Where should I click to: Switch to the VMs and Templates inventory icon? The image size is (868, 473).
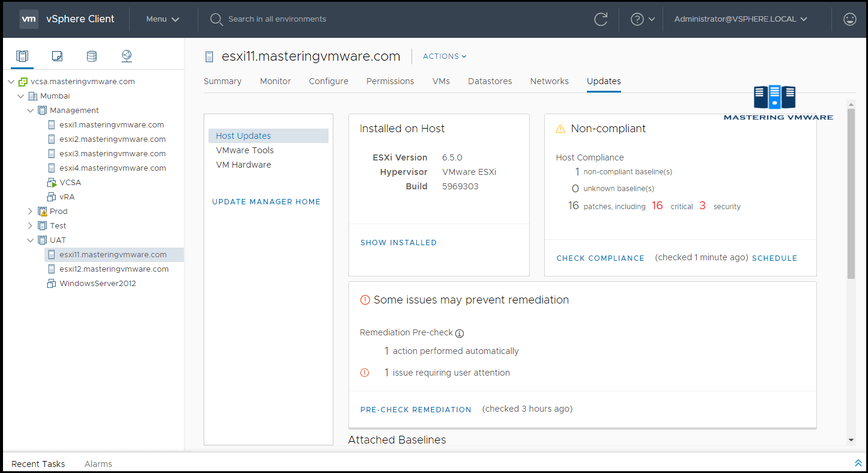[56, 56]
